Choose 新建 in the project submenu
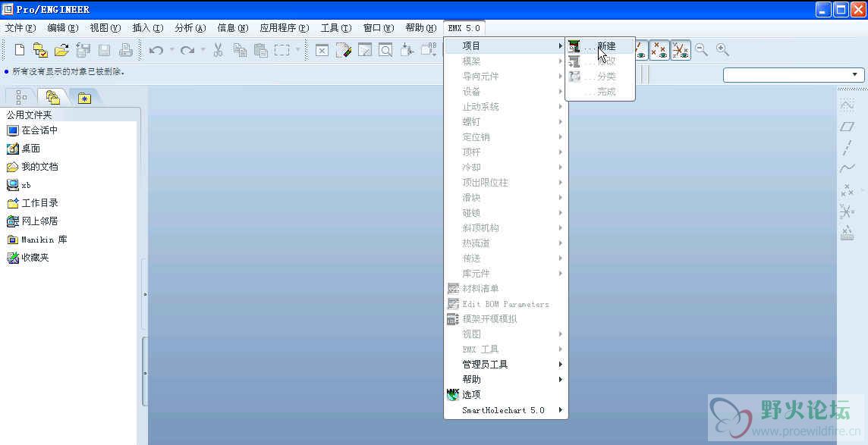 pos(599,46)
